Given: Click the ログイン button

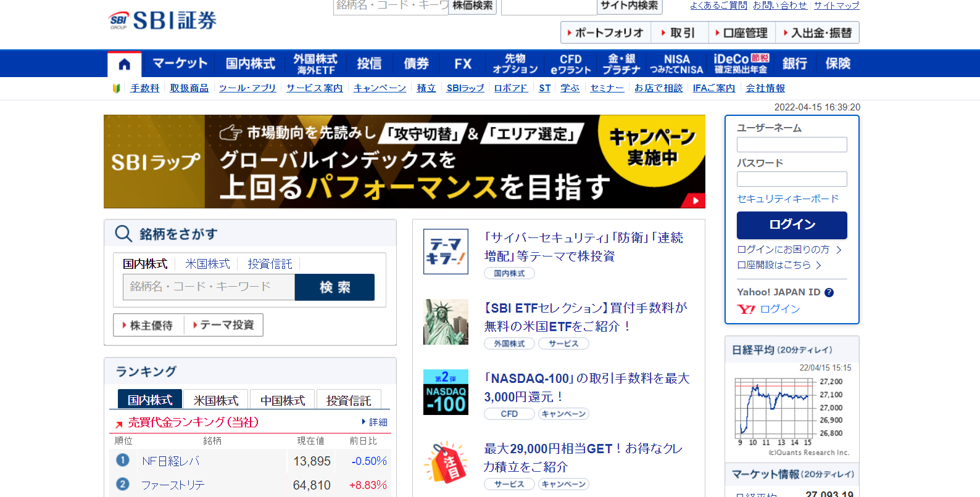Looking at the screenshot, I should click(792, 225).
